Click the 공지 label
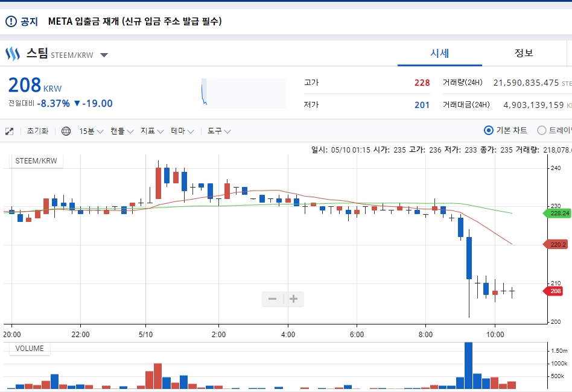Image resolution: width=572 pixels, height=392 pixels. point(29,21)
